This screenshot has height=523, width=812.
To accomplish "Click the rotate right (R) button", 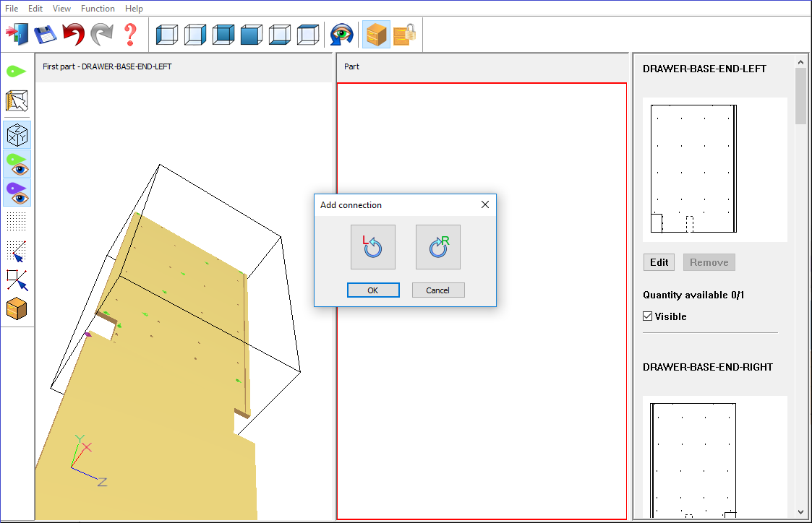I will tap(437, 247).
